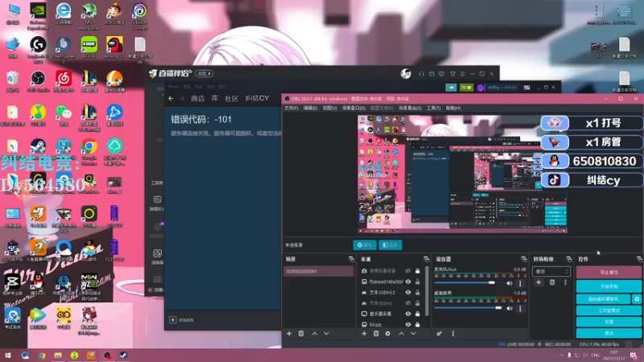Open OBS 文件(F) menu
The image size is (644, 362).
[x=291, y=108]
